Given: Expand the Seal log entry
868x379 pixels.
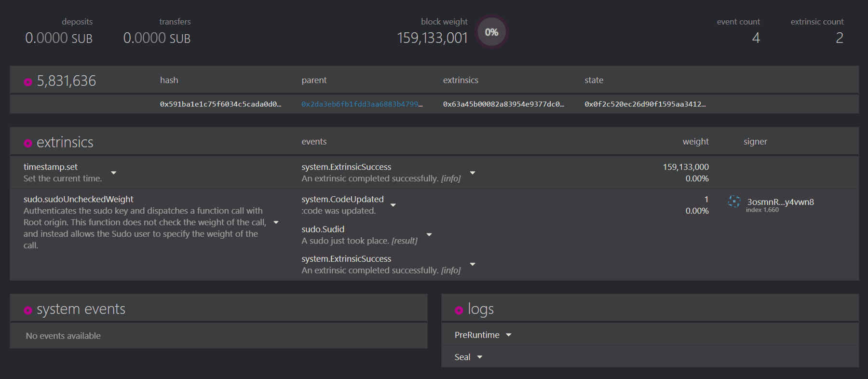Looking at the screenshot, I should coord(480,357).
